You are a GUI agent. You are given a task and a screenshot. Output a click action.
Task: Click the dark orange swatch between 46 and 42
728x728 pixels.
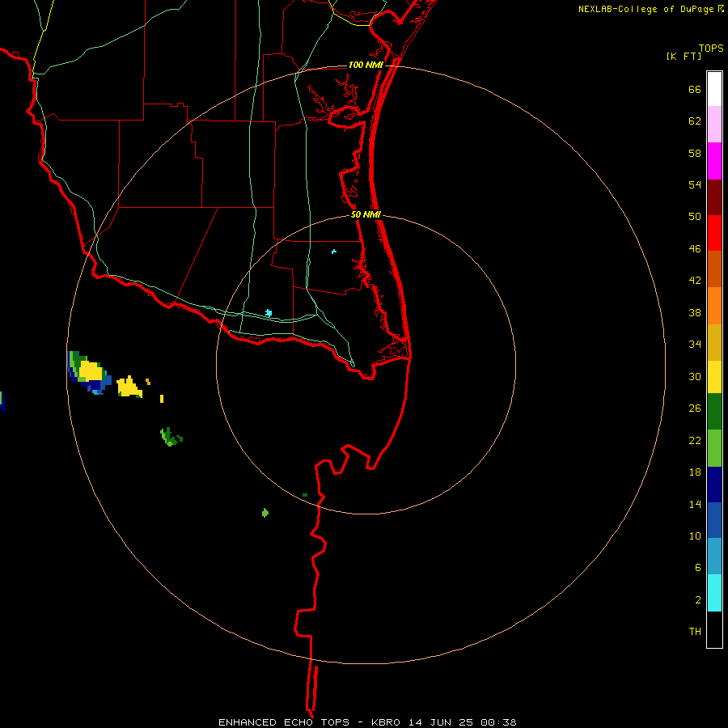[x=714, y=269]
